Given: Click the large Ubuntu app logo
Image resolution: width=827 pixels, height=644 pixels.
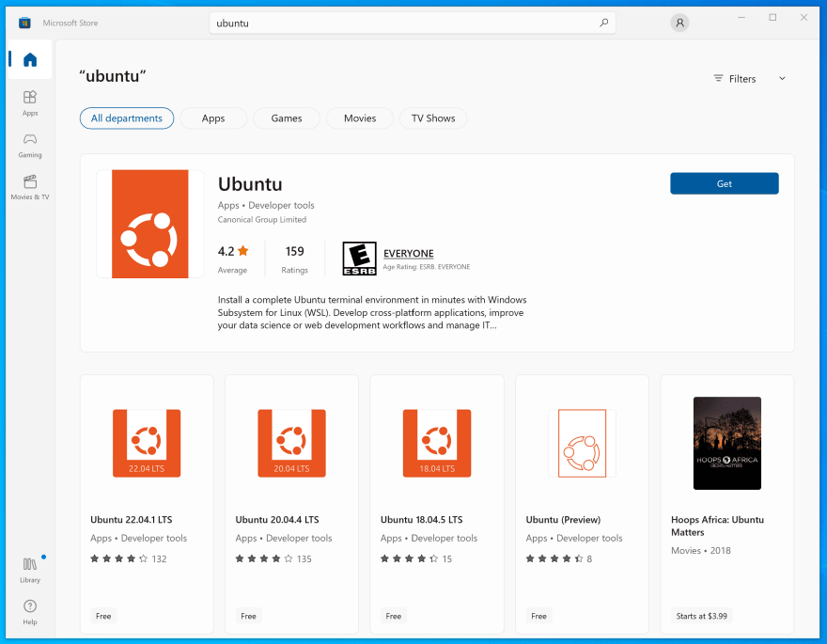Looking at the screenshot, I should (x=150, y=224).
